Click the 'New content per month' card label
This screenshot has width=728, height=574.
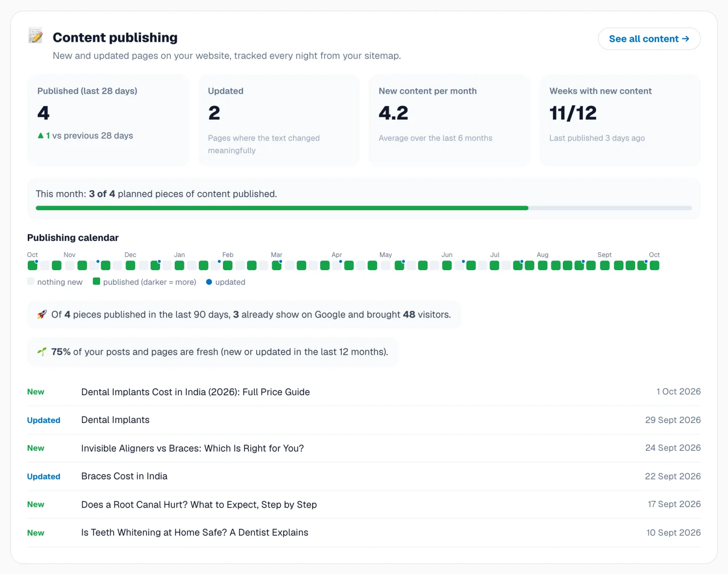pyautogui.click(x=428, y=91)
